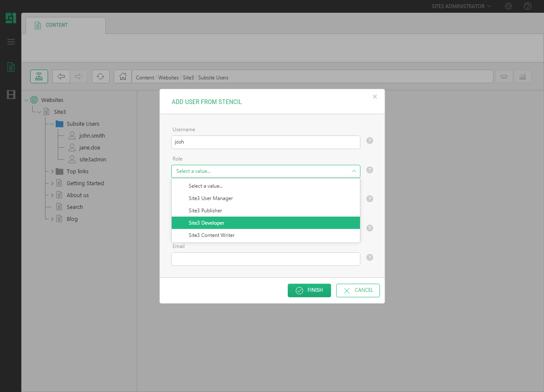544x392 pixels.
Task: Click the Finish button
Action: [309, 290]
